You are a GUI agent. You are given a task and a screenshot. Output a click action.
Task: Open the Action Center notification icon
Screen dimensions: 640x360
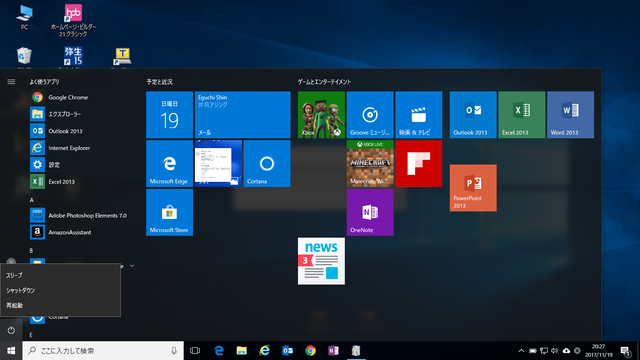625,351
